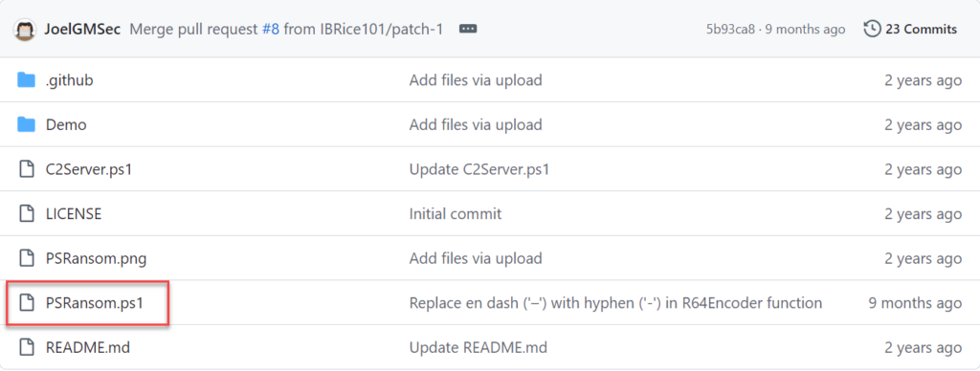
Task: Open JoelGMSec profile name link
Action: 82,30
